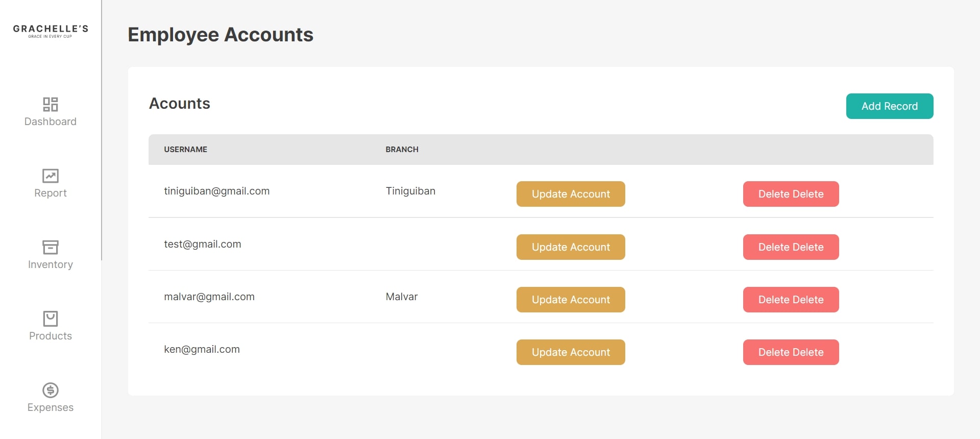The image size is (980, 439).
Task: Open the Report sidebar label
Action: pos(51,193)
